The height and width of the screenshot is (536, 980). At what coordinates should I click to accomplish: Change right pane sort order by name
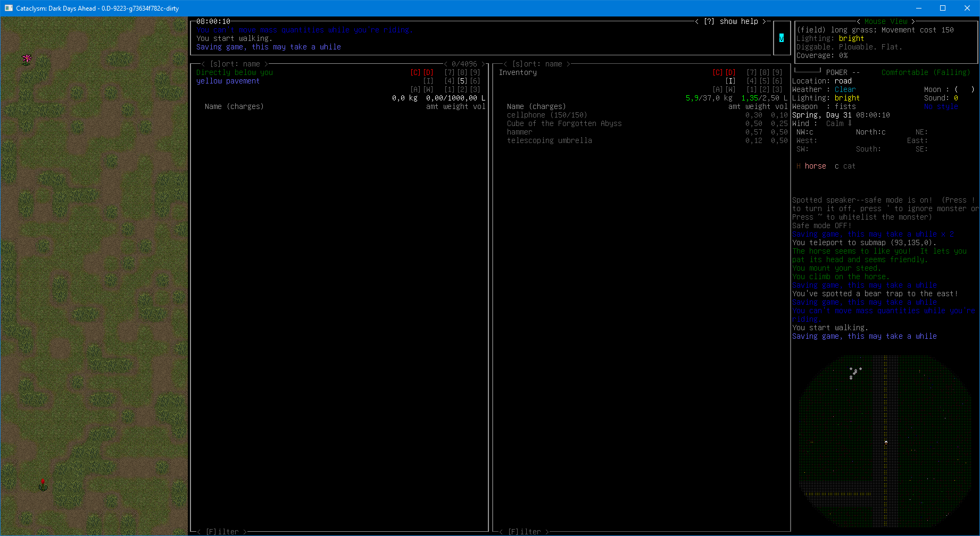[537, 64]
